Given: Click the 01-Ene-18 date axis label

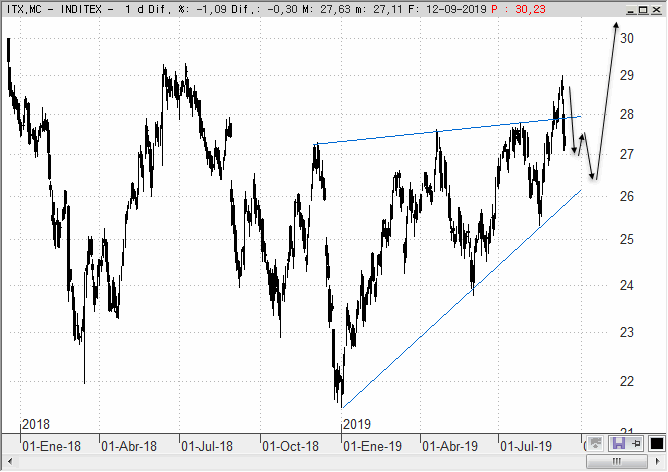Looking at the screenshot, I should click(51, 446).
